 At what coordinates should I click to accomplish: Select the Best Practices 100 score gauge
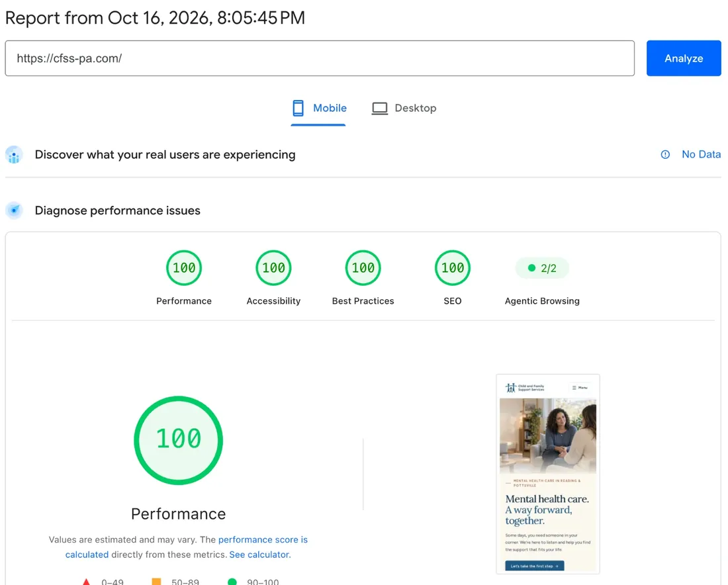coord(363,268)
